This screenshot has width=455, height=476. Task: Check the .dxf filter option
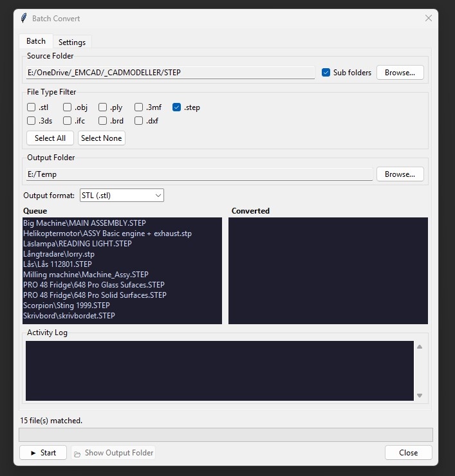click(x=139, y=120)
